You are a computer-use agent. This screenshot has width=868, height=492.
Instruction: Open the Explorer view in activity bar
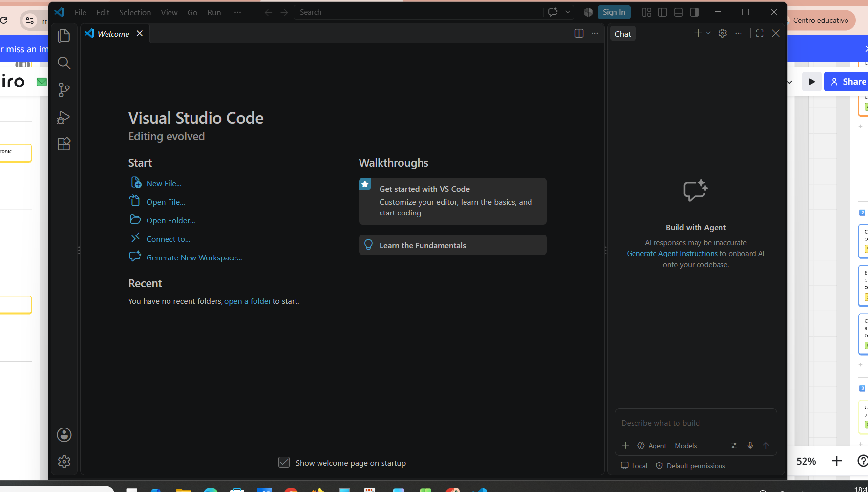(64, 36)
